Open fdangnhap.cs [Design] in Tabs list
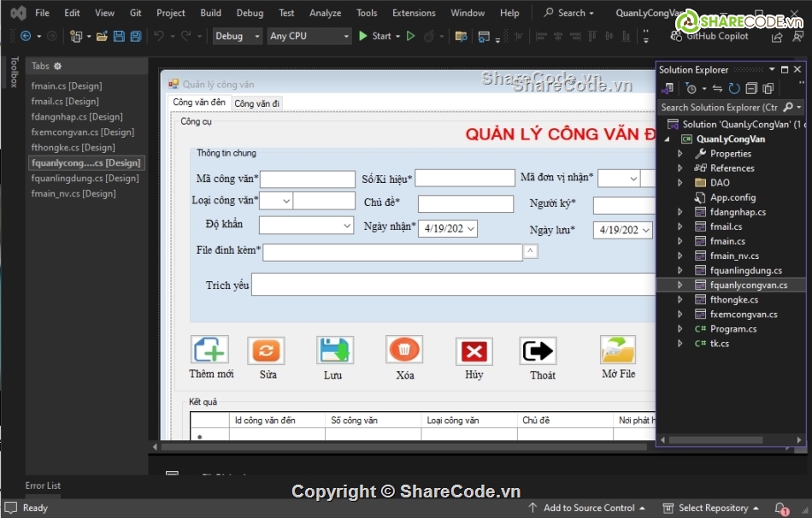The image size is (812, 518). (77, 116)
